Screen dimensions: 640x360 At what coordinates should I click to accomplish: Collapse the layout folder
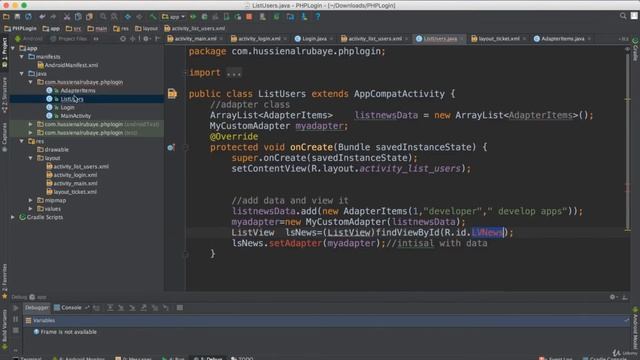click(31, 158)
